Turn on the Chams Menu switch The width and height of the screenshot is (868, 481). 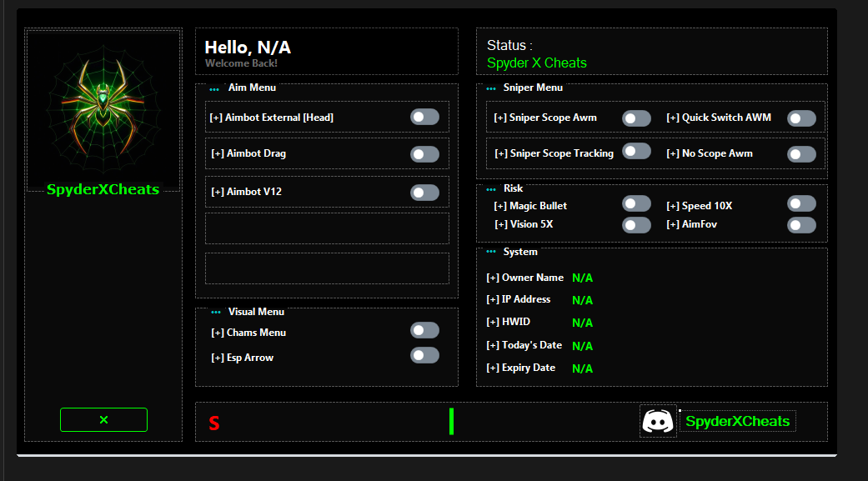click(x=424, y=331)
